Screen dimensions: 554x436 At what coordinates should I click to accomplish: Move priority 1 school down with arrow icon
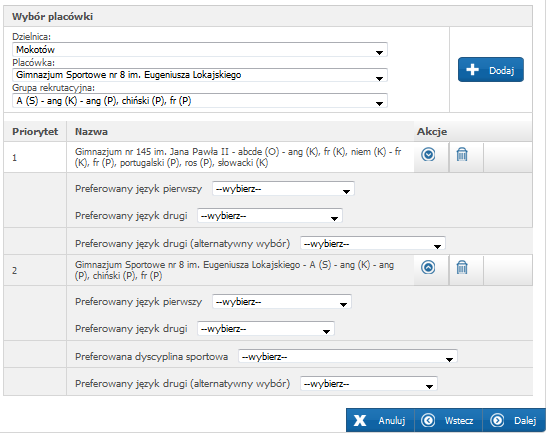click(428, 155)
